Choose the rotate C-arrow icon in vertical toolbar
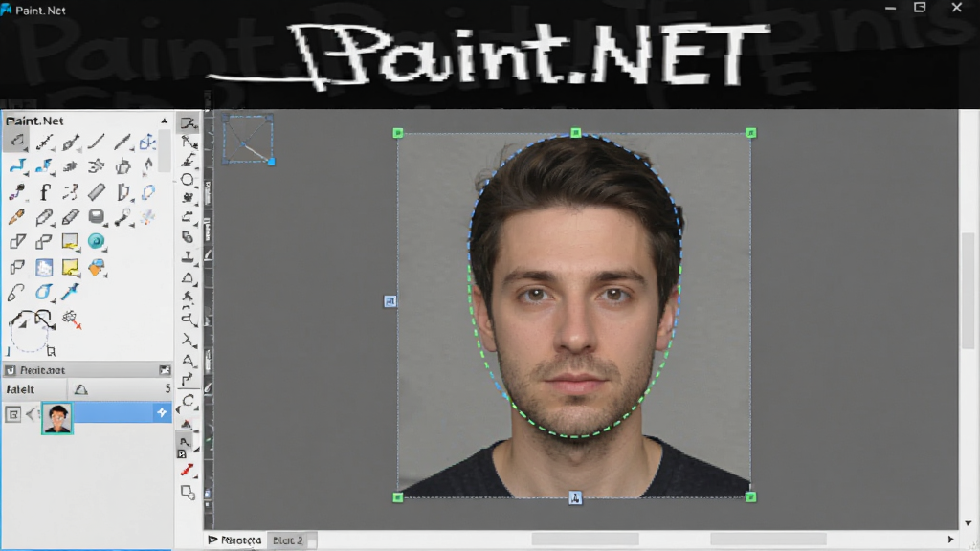This screenshot has width=980, height=551. pos(188,401)
